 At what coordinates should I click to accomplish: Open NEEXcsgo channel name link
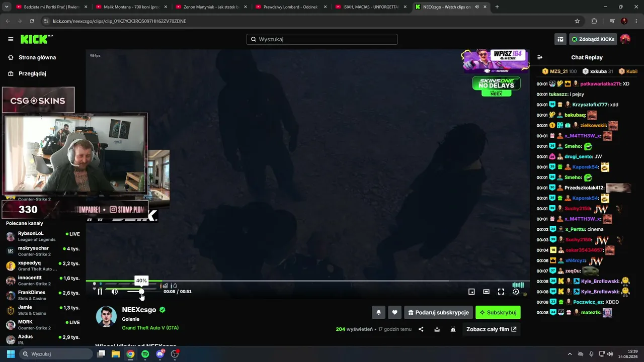(x=139, y=310)
